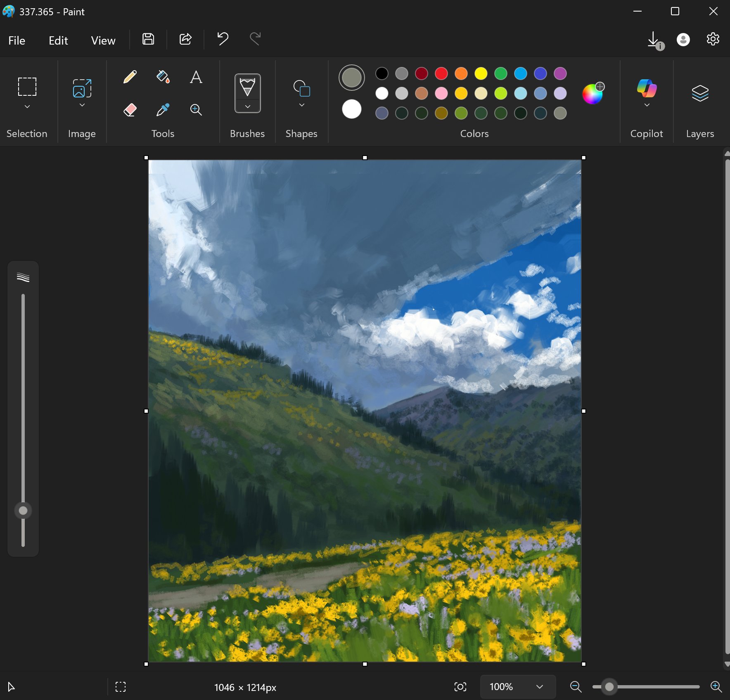The height and width of the screenshot is (700, 730).
Task: Click the fit to window icon
Action: (460, 687)
